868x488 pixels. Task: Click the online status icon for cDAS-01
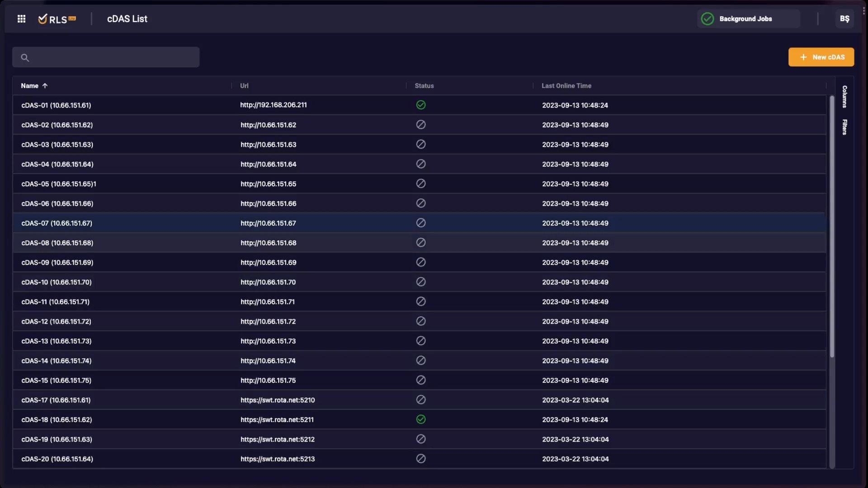pos(420,105)
